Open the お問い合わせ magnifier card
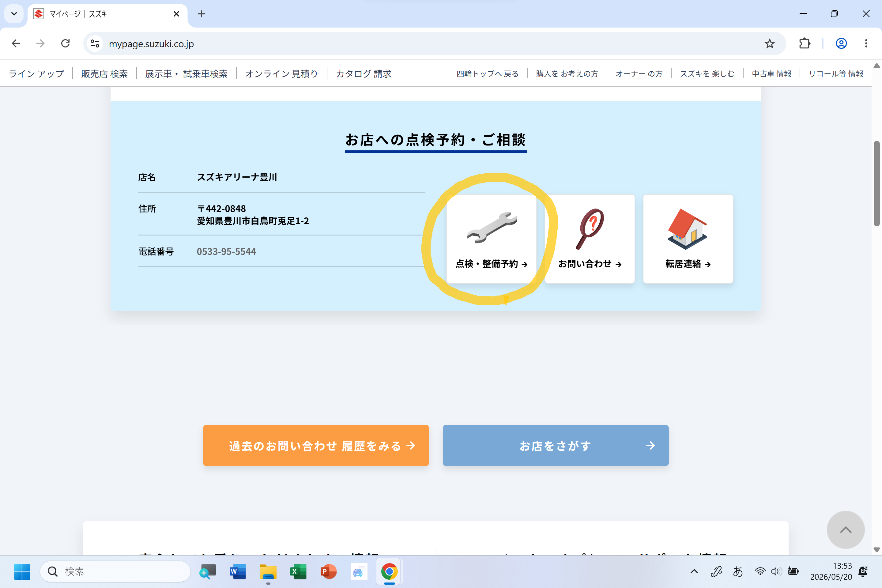Image resolution: width=882 pixels, height=588 pixels. click(590, 239)
